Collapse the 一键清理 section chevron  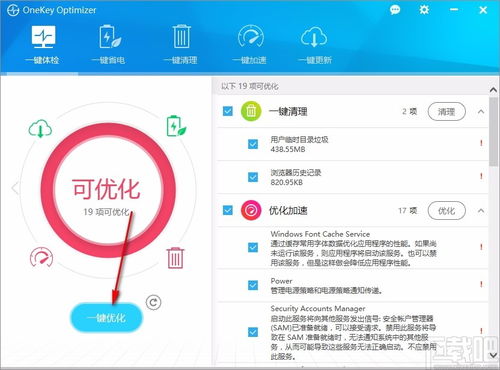click(481, 112)
